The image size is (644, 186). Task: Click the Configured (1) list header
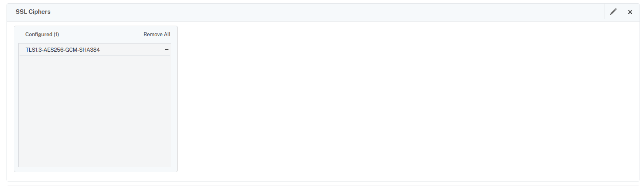point(42,35)
